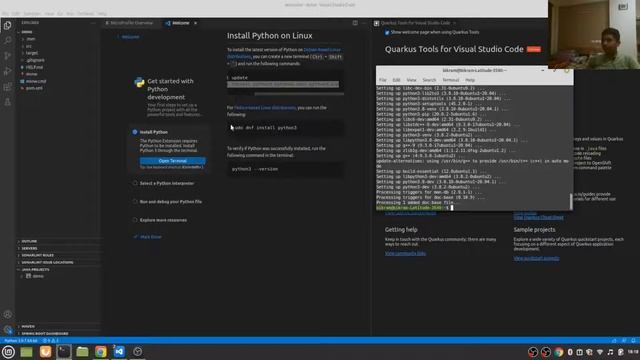This screenshot has width=640, height=360.
Task: Open the orange app icon in taskbar
Action: [45, 352]
